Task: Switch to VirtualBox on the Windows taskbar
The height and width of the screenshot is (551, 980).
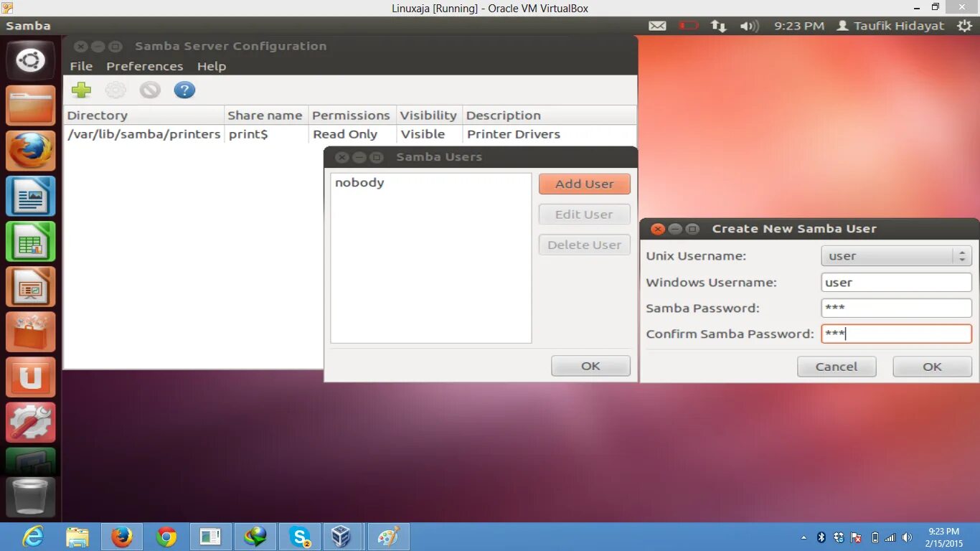Action: click(341, 537)
